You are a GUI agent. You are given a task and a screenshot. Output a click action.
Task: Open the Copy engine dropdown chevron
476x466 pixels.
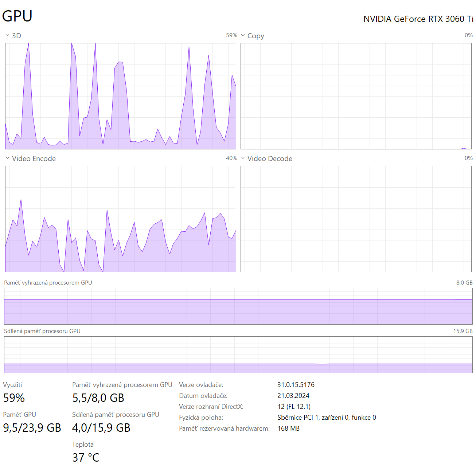coord(243,35)
